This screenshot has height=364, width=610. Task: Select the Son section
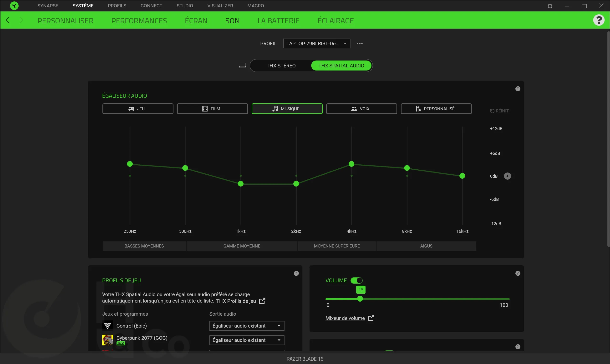(x=232, y=20)
